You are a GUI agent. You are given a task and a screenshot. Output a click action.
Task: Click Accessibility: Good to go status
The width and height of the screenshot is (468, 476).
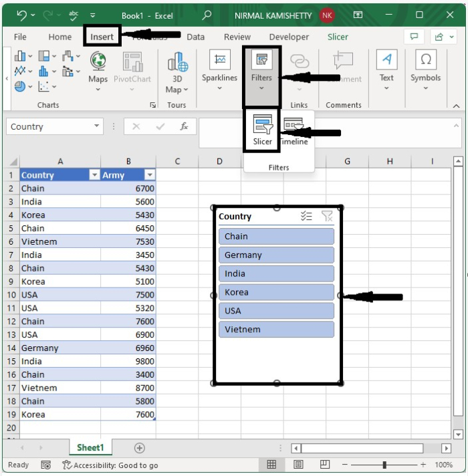110,465
